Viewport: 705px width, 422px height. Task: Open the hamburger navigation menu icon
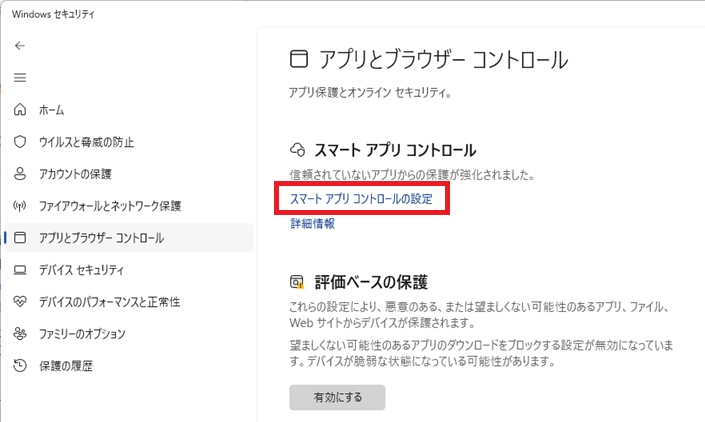(x=20, y=78)
